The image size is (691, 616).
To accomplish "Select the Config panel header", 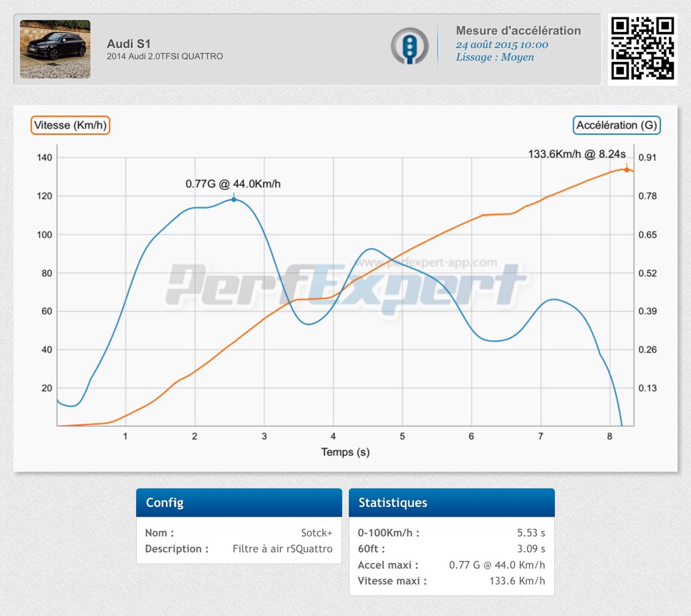I will (x=239, y=503).
